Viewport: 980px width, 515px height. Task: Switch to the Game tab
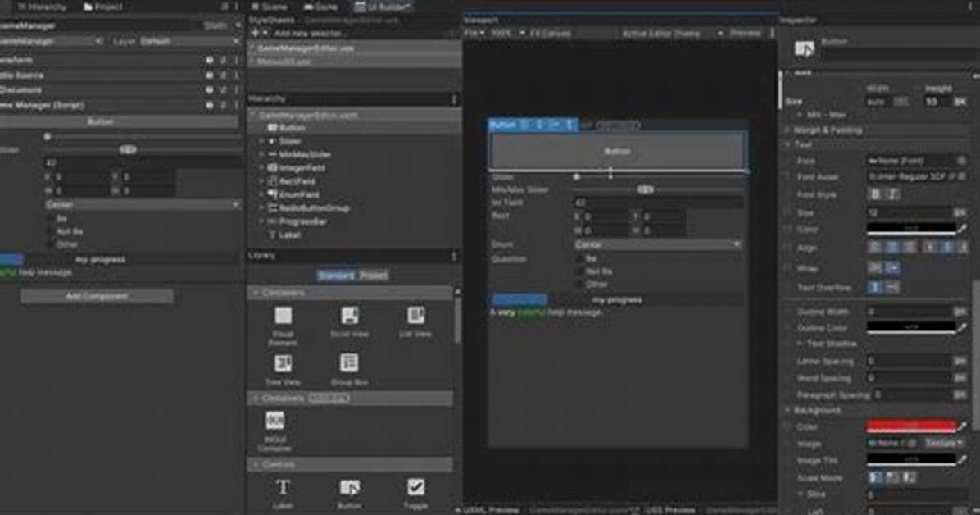(320, 7)
